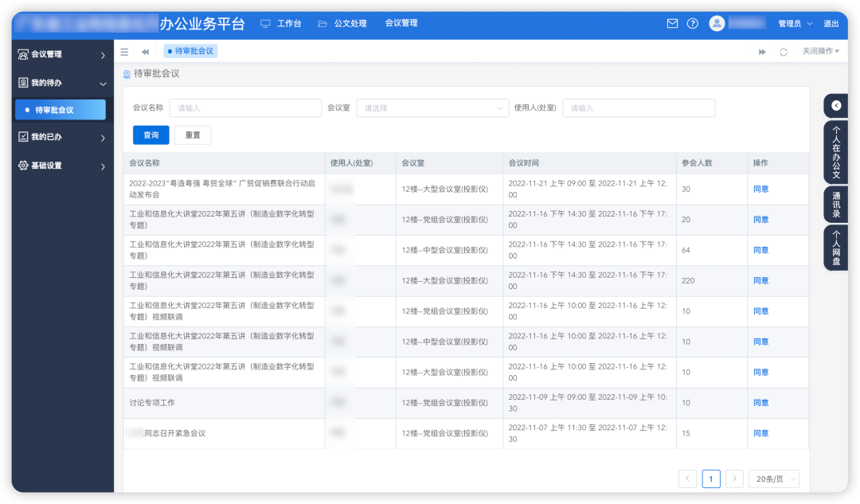Click the 会议名称 input field
Viewport: 860px width, 504px height.
click(245, 107)
